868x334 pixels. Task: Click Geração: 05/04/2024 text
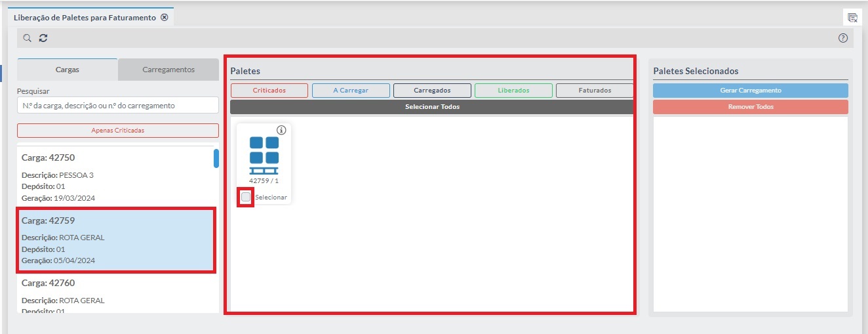pos(58,261)
